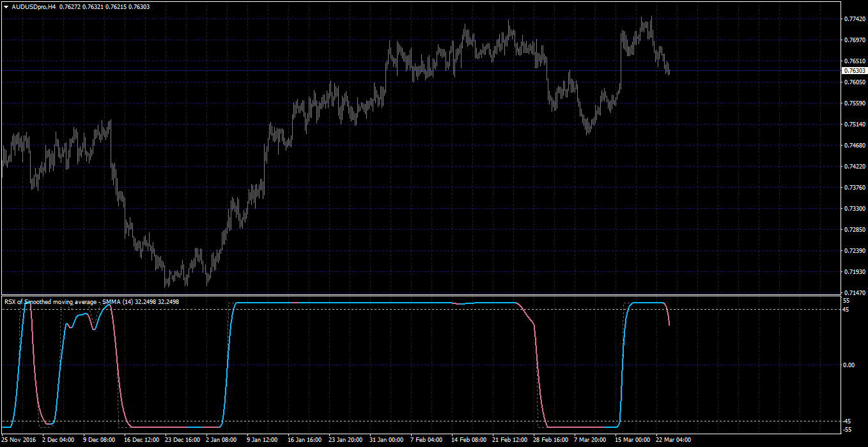Click price axis label 0.76050
Image resolution: width=868 pixels, height=447 pixels.
855,82
